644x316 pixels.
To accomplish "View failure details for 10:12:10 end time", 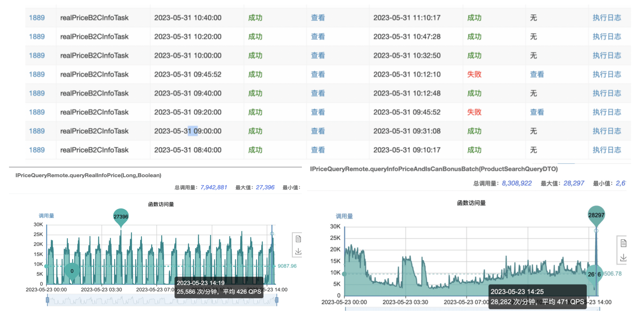I will [x=537, y=74].
